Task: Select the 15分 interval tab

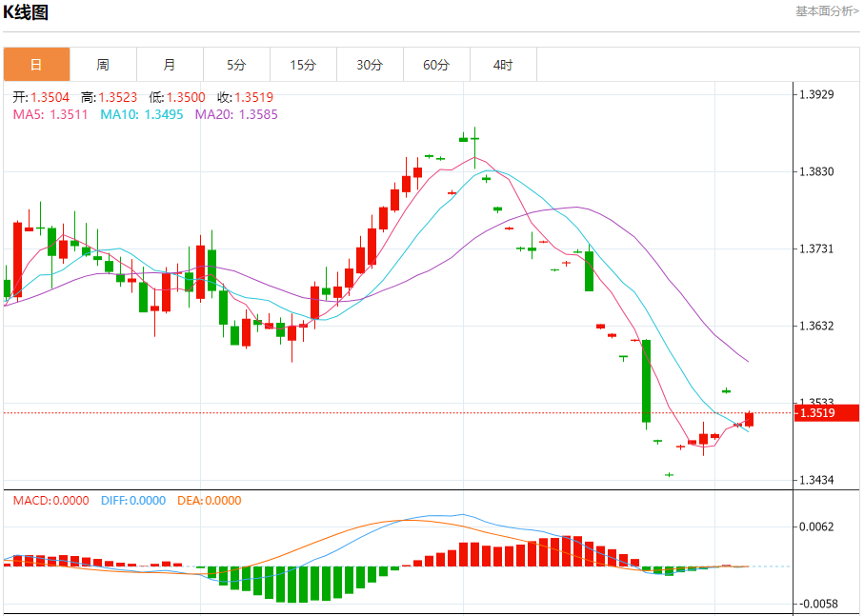Action: click(303, 65)
